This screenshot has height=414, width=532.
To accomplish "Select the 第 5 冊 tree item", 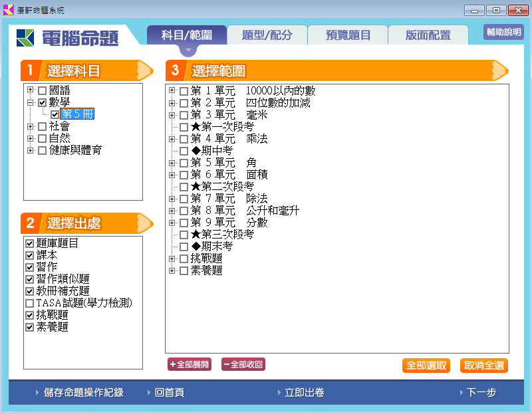I will click(x=78, y=114).
